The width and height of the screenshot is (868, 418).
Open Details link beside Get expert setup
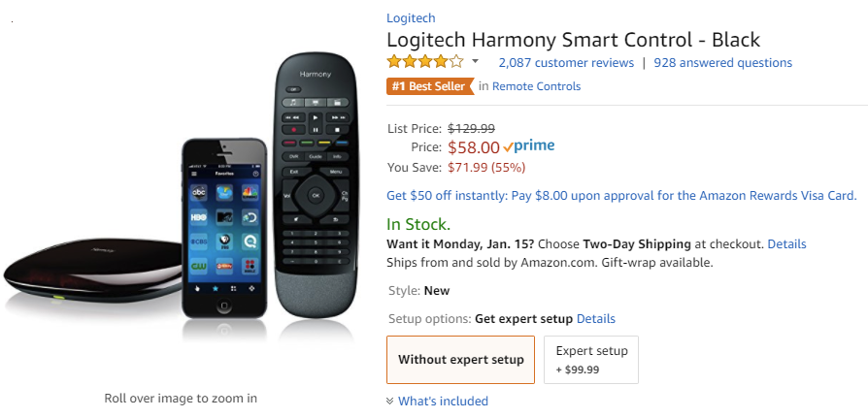[595, 318]
